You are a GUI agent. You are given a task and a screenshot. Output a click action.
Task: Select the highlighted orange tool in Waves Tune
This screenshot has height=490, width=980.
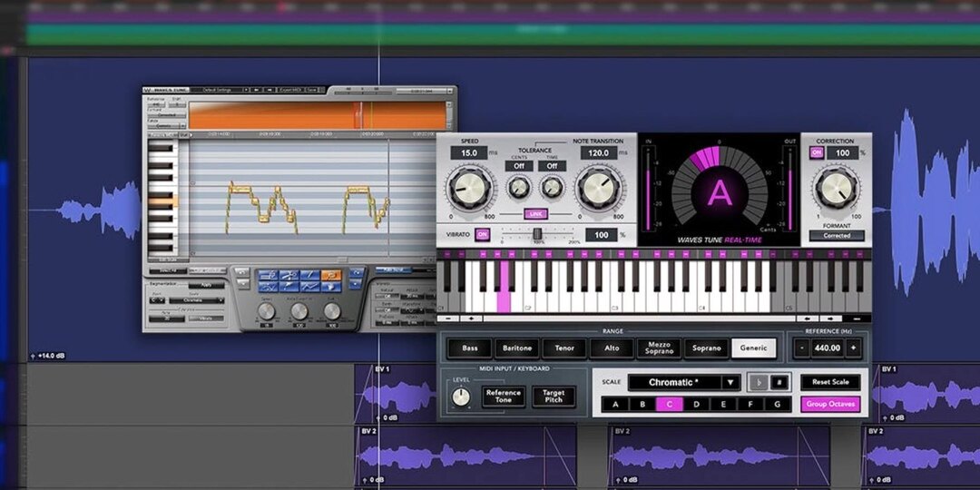pyautogui.click(x=331, y=275)
